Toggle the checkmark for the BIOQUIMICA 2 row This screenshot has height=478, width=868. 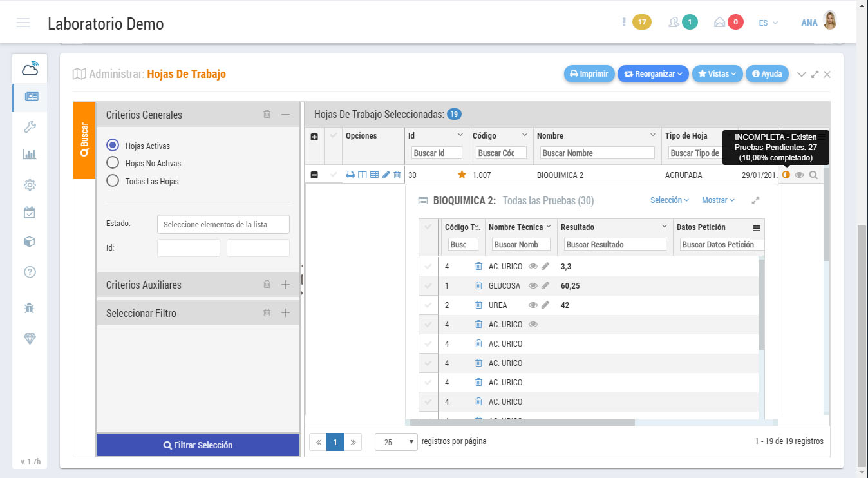pyautogui.click(x=333, y=175)
